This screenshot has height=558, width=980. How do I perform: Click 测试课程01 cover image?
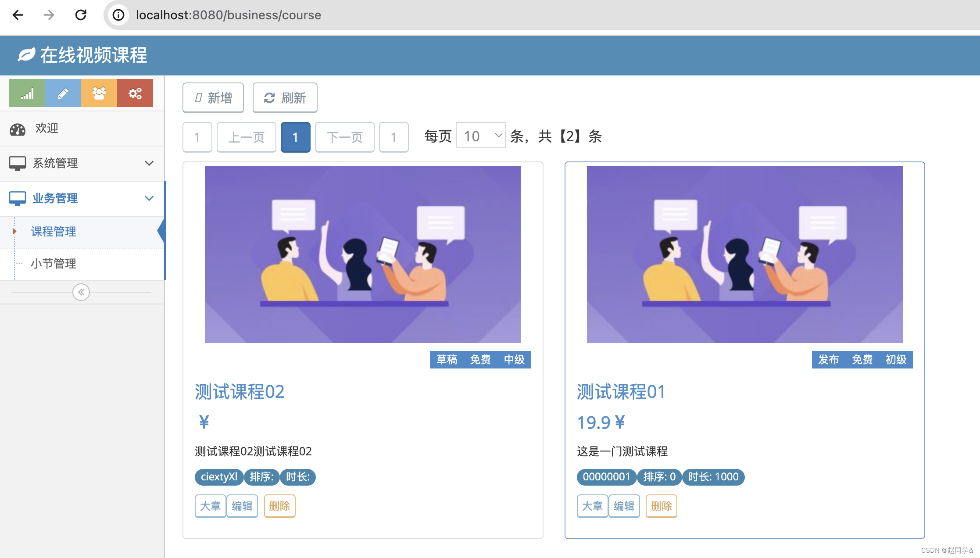(x=744, y=254)
